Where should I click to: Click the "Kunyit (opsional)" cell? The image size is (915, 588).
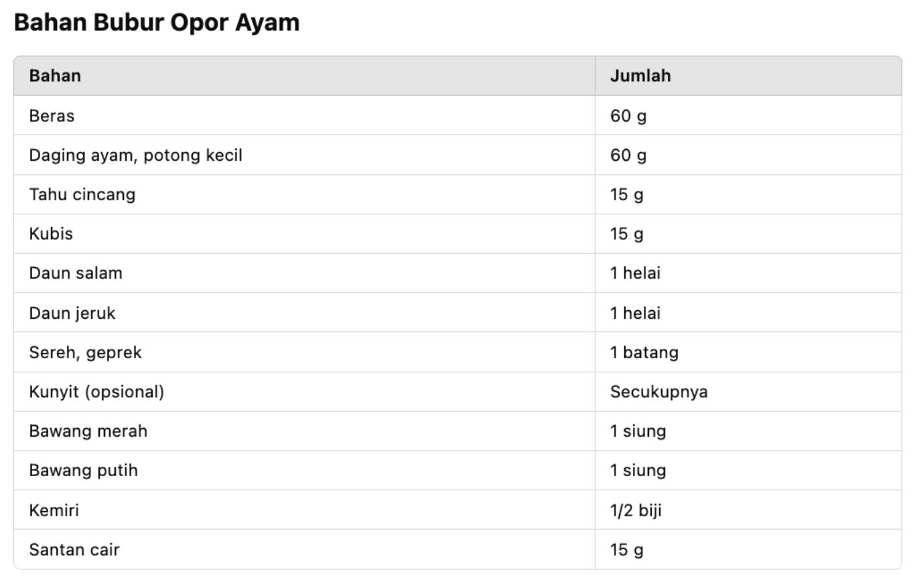(96, 392)
